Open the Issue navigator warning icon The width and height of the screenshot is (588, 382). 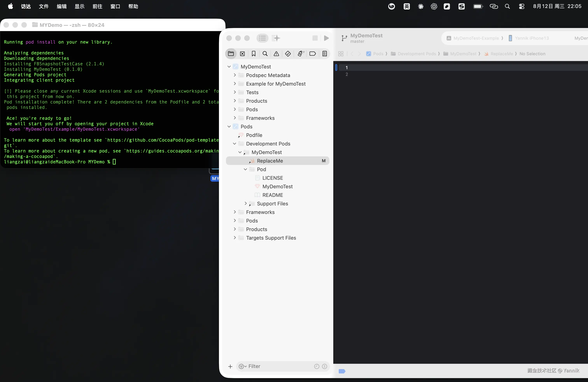(x=276, y=54)
